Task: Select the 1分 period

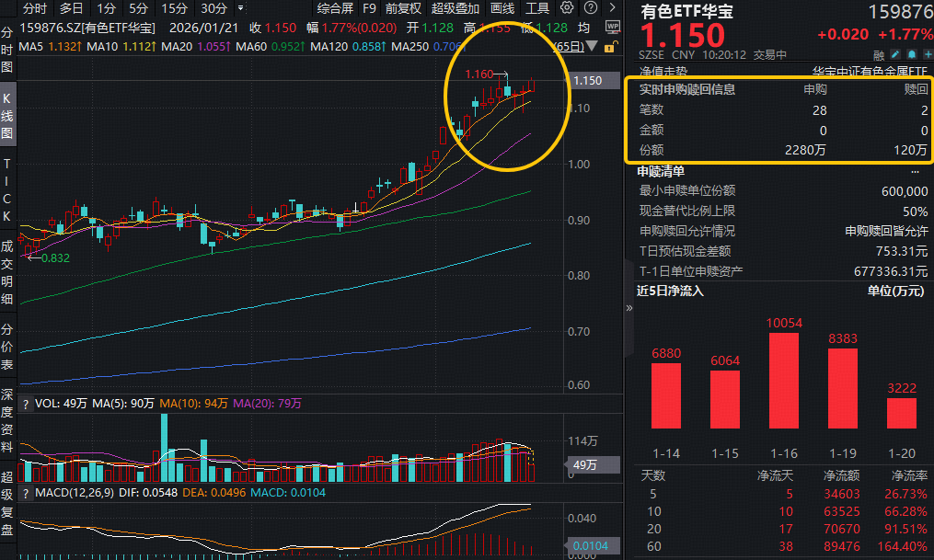Action: (106, 8)
